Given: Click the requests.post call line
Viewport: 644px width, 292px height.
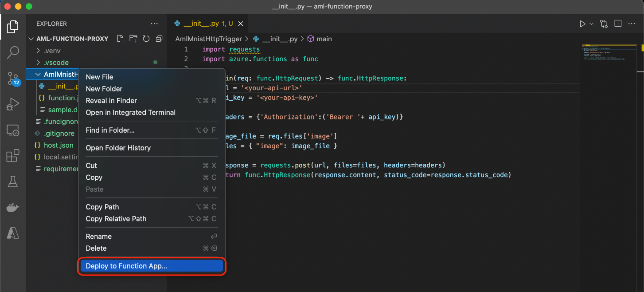Looking at the screenshot, I should coord(335,165).
